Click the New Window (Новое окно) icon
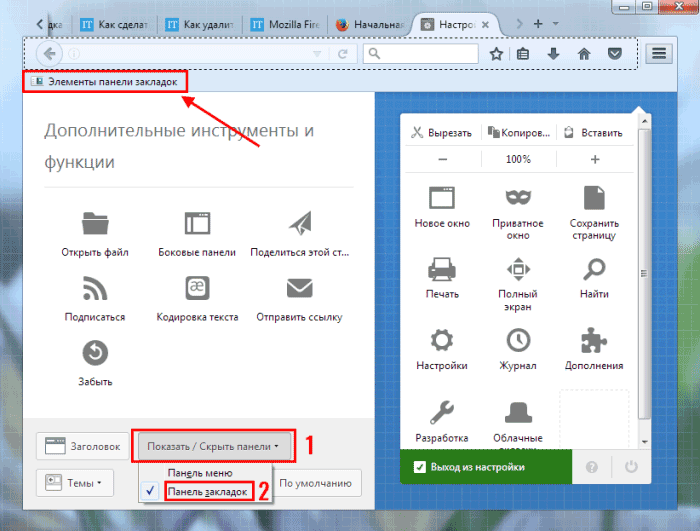 (442, 197)
